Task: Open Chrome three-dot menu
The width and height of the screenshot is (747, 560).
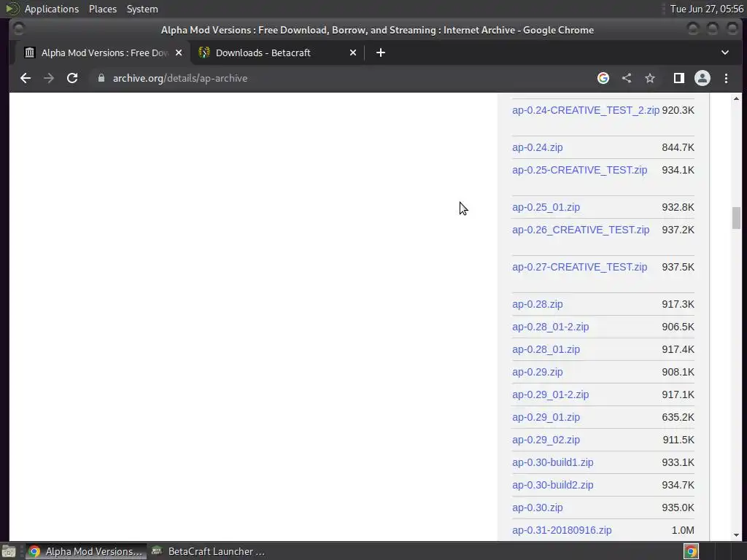Action: pos(726,78)
